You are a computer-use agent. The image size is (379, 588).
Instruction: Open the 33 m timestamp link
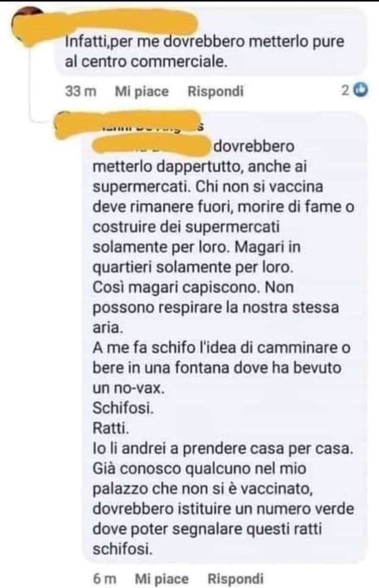81,91
